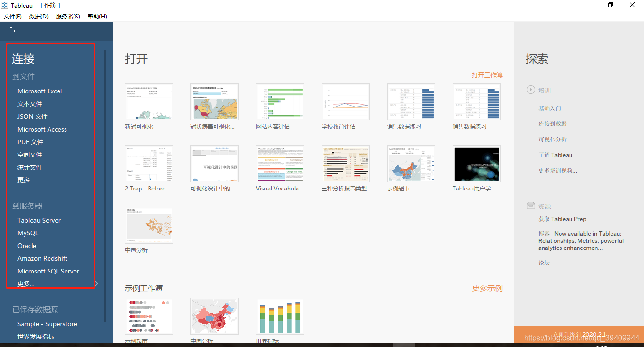Click the orange upgrade to 2020.2.1 banner
644x347 pixels.
579,334
